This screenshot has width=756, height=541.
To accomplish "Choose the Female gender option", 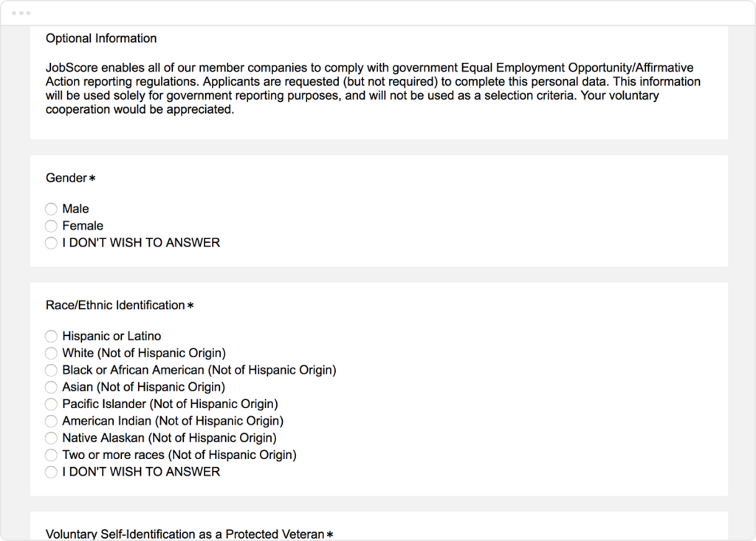I will (x=51, y=226).
